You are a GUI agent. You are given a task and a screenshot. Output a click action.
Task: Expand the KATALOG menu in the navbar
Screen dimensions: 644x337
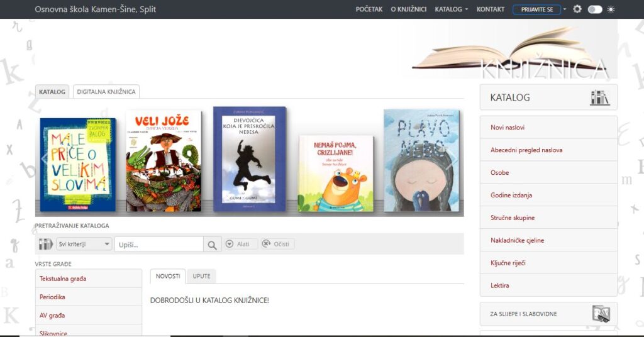pos(451,9)
